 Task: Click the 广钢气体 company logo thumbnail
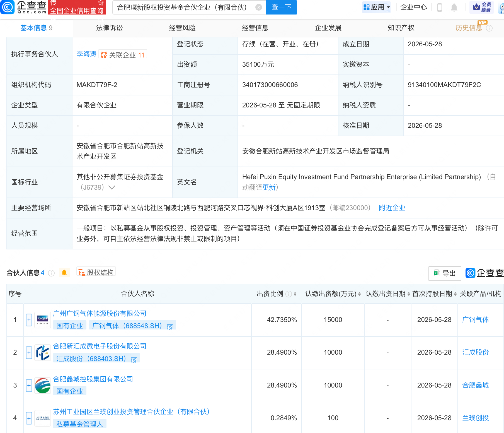tap(43, 320)
